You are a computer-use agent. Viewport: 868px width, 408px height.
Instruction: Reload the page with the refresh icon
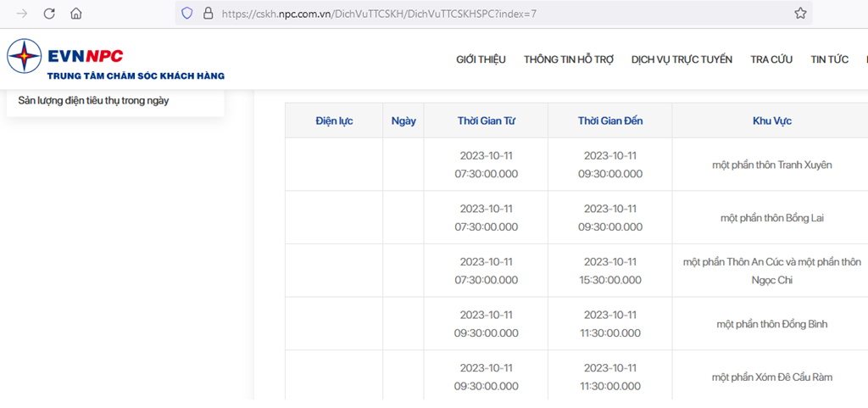tap(49, 14)
